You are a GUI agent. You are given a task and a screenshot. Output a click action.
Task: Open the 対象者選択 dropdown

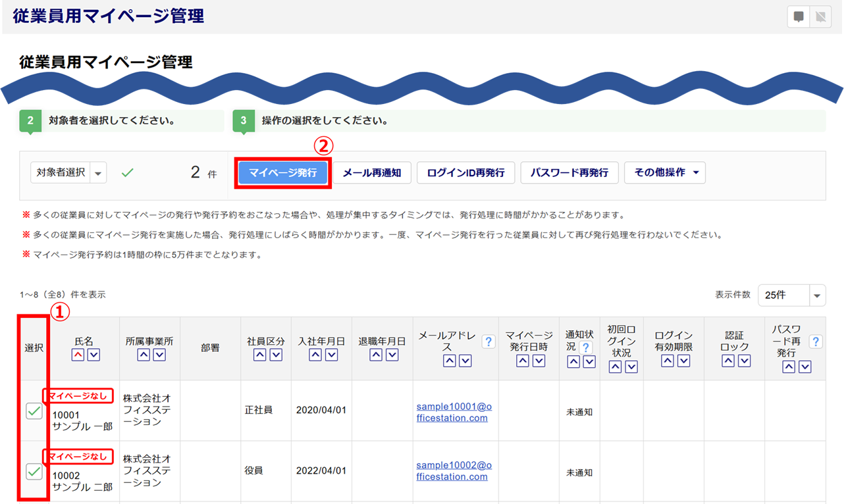coord(68,172)
